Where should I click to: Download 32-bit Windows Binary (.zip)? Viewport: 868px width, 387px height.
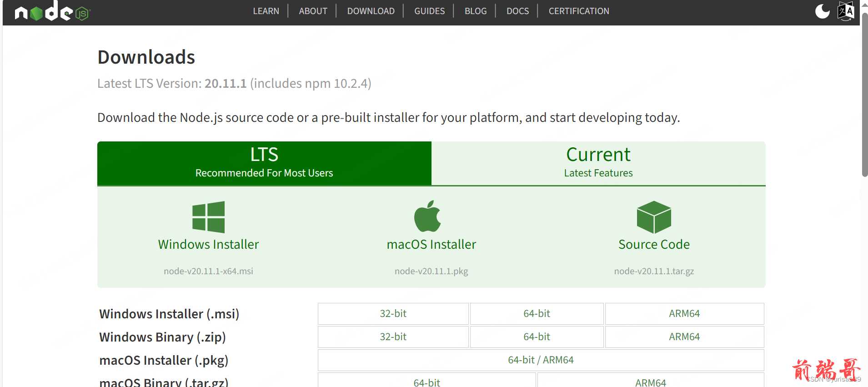click(393, 337)
